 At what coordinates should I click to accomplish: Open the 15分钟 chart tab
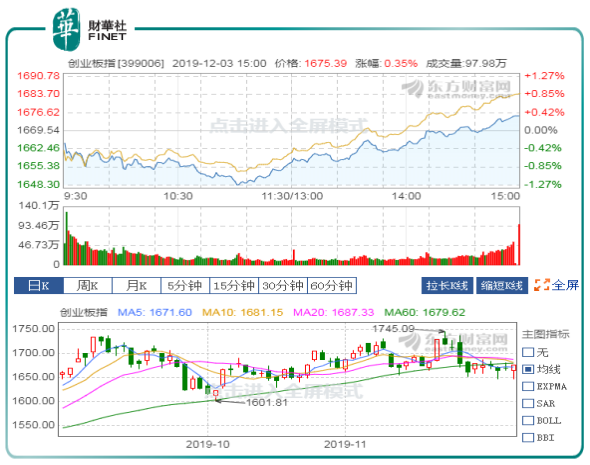[234, 286]
